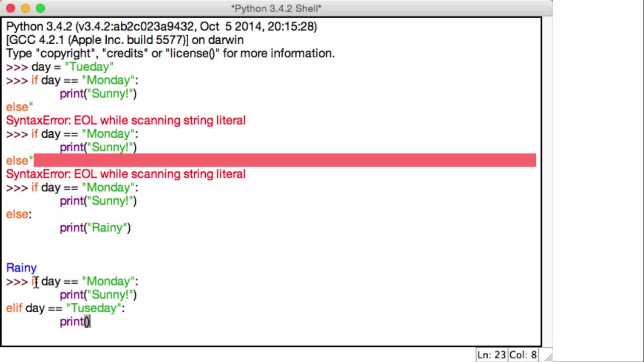Screen dimensions: 644x362
Task: Click the Col: 8 status indicator
Action: (523, 355)
